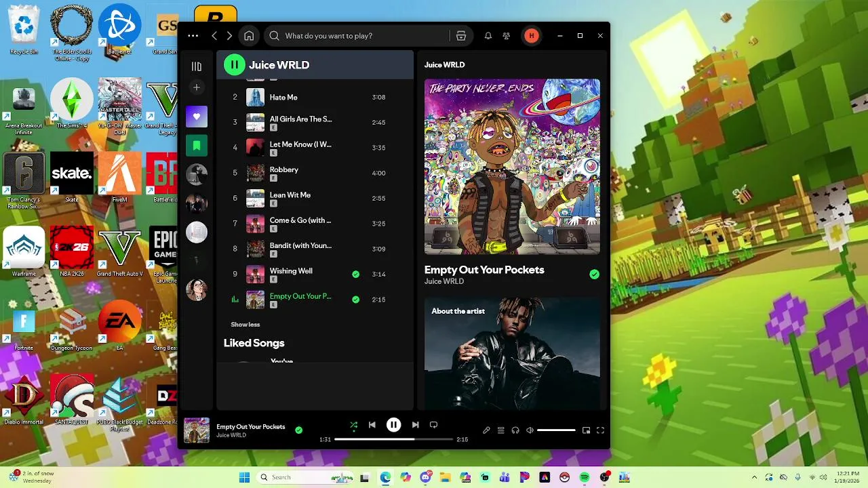Go to Home icon
The image size is (868, 488).
tap(249, 36)
